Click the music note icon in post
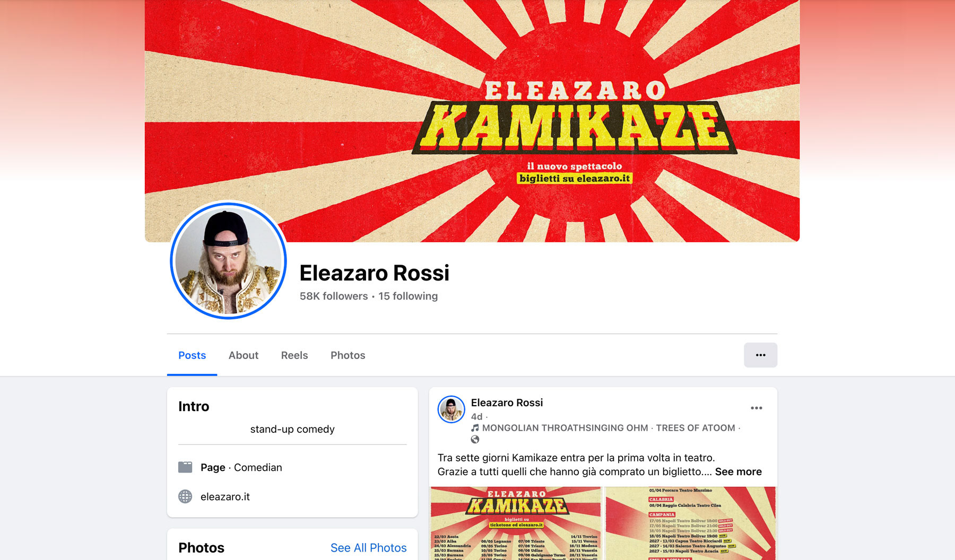 475,428
